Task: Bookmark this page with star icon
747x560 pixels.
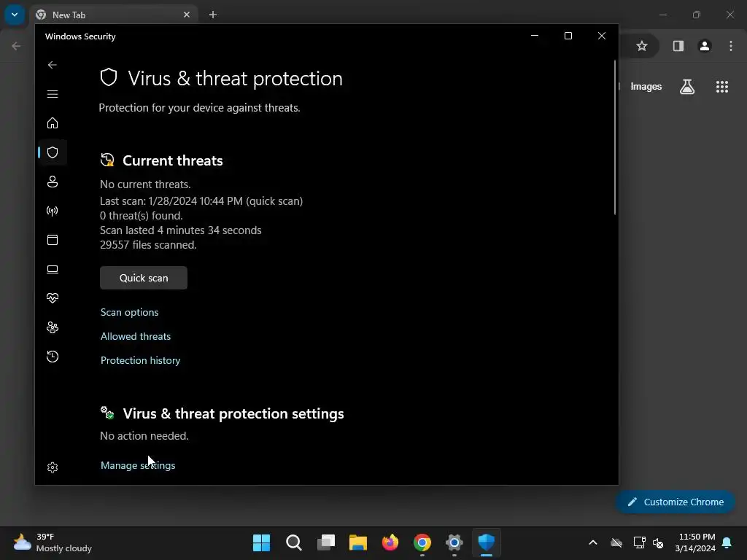Action: 642,46
